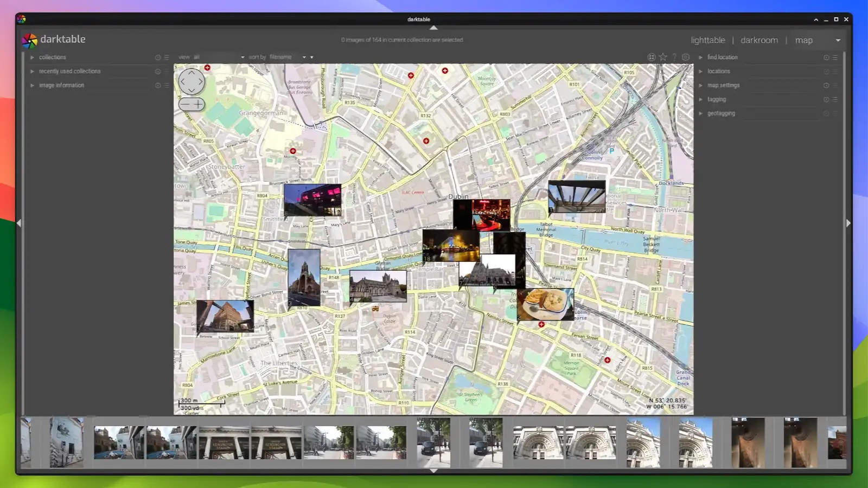
Task: Toggle star overlays on thumbnails
Action: [x=663, y=57]
